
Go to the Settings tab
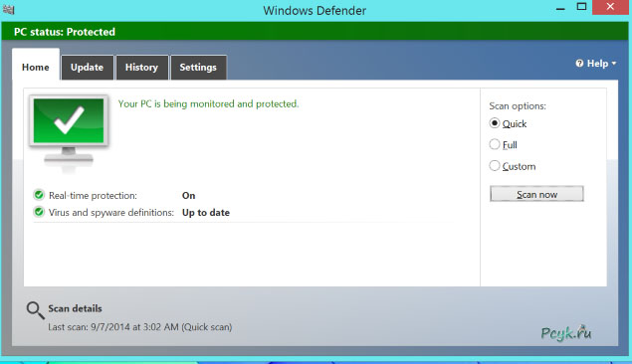tap(198, 68)
